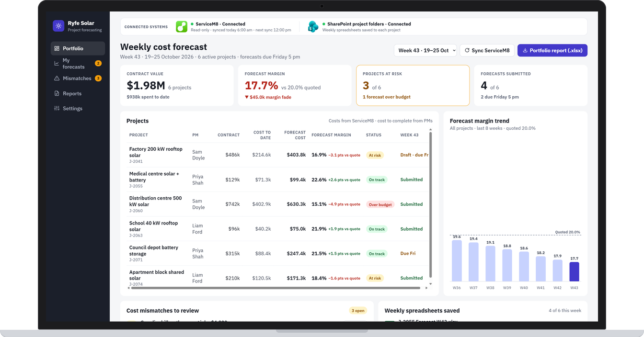Open Reports in the sidebar

(78, 93)
